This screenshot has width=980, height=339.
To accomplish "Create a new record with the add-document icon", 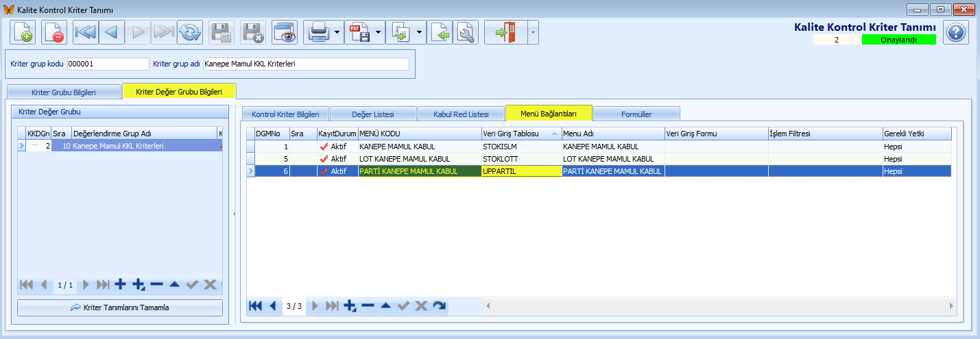I will coord(23,32).
